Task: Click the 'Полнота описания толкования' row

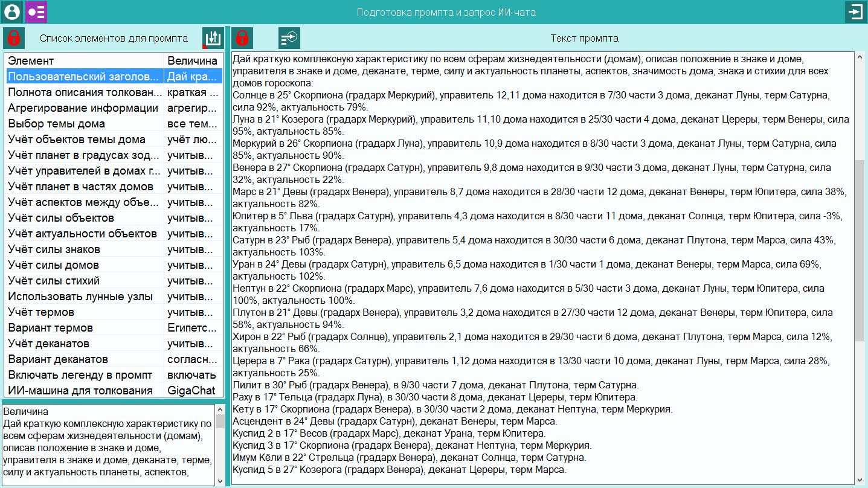Action: click(x=85, y=92)
